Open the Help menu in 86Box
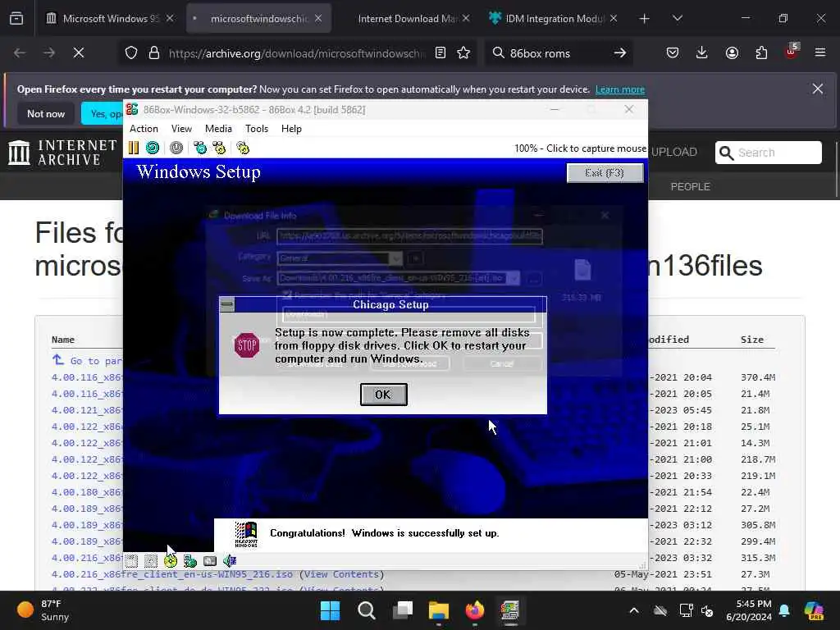The width and height of the screenshot is (840, 630). click(x=291, y=129)
